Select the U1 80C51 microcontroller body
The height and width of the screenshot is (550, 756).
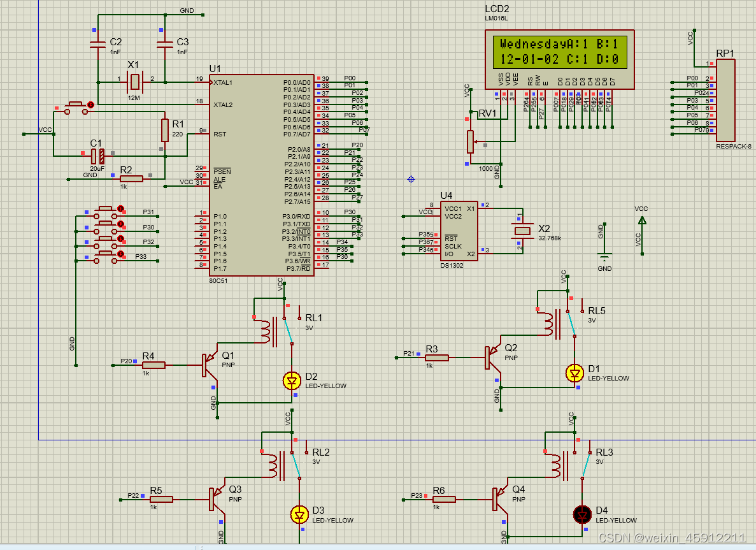[262, 176]
